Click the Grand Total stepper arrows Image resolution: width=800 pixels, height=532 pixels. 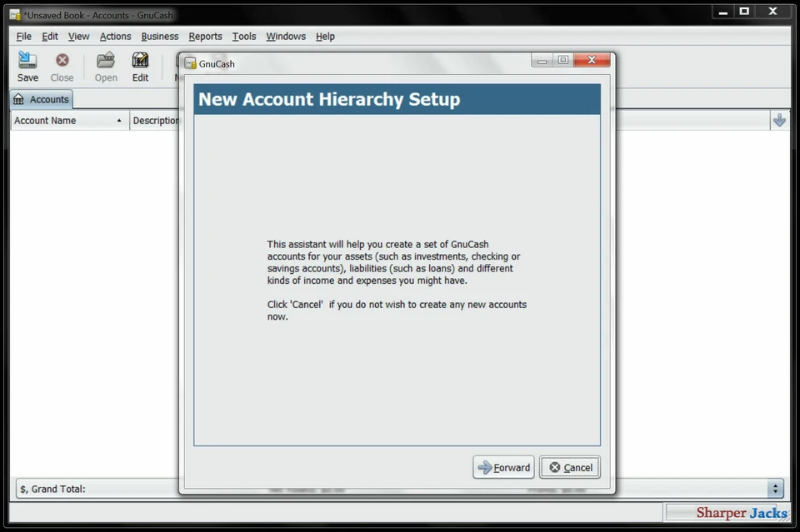click(775, 489)
